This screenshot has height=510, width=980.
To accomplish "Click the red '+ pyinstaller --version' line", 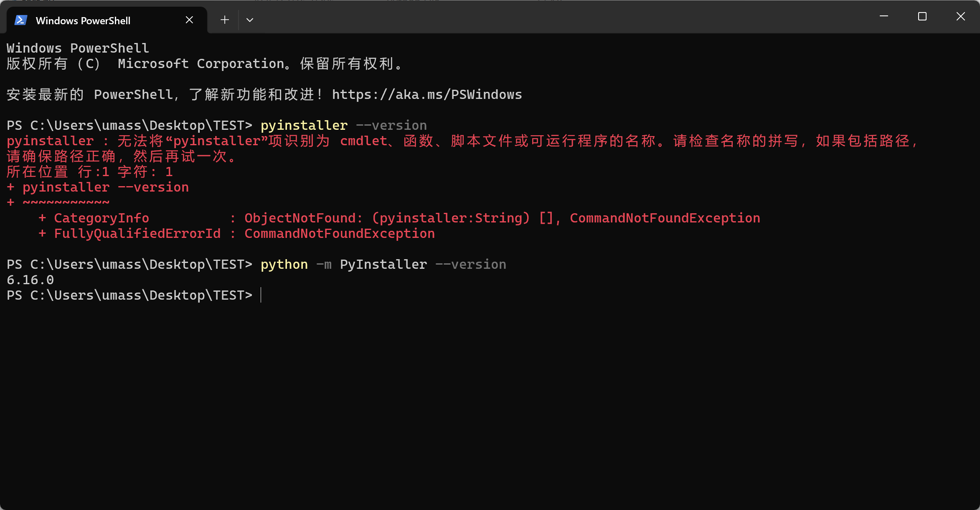I will coord(98,187).
